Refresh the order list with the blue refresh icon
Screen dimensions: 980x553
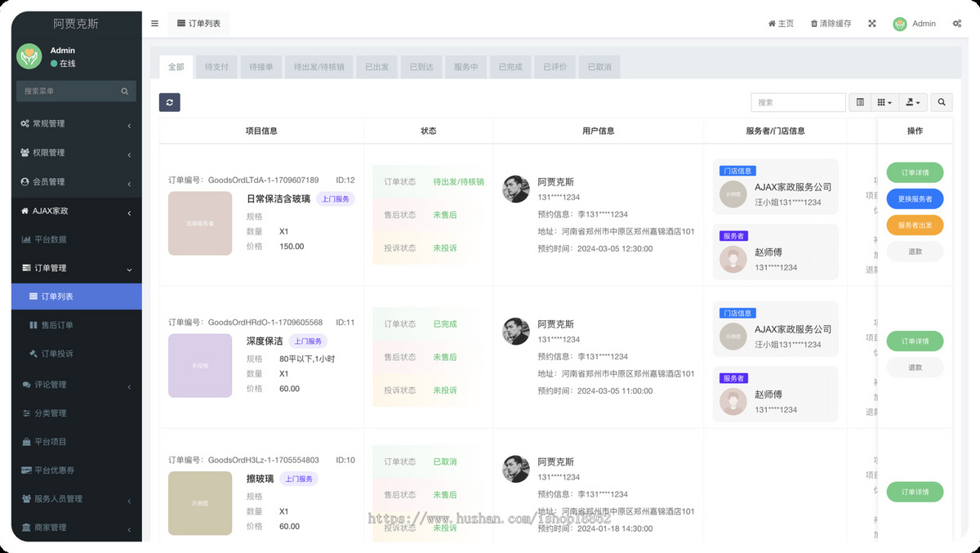[169, 101]
